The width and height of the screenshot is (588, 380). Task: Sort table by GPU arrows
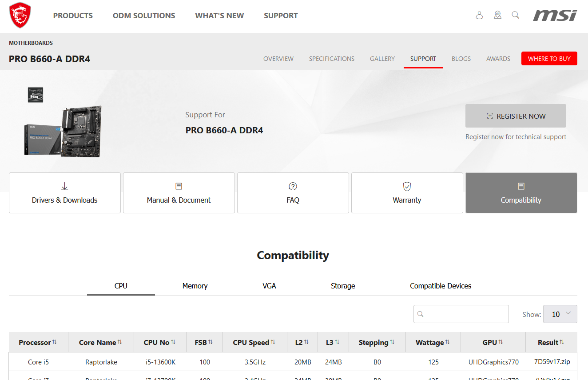[501, 342]
